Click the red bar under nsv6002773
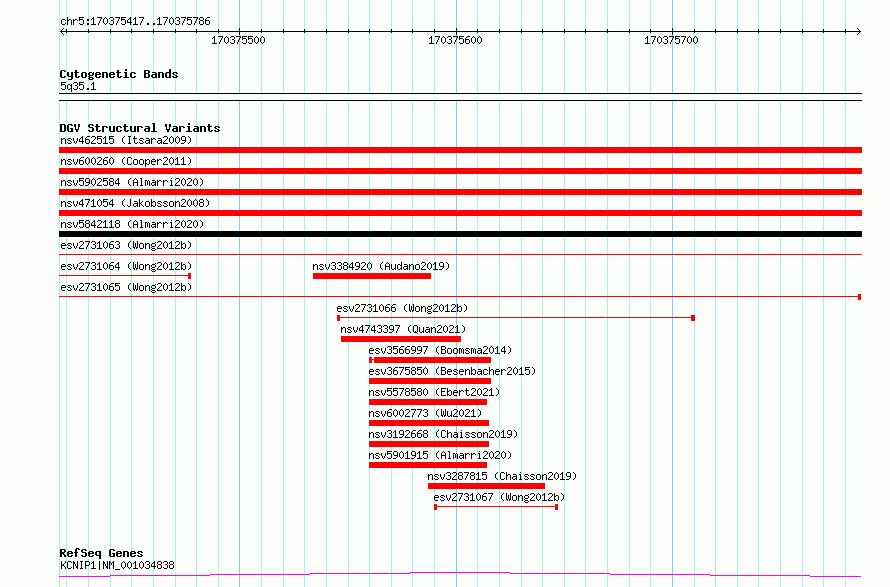 (429, 423)
